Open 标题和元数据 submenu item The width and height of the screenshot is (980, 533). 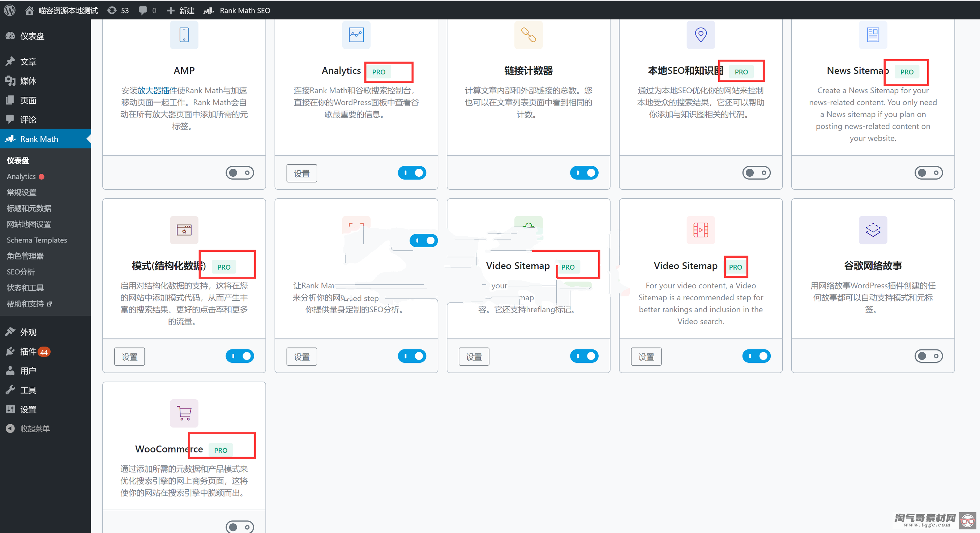[29, 209]
